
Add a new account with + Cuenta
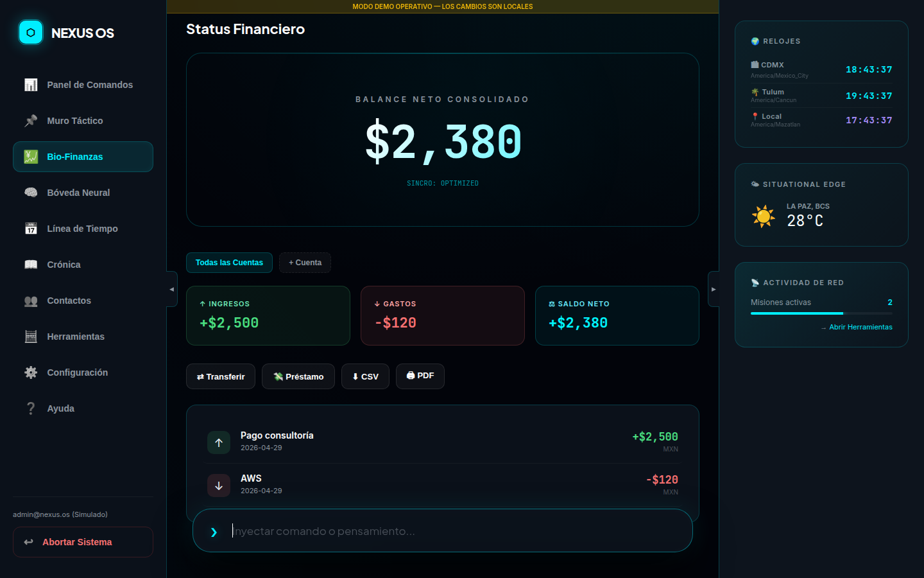coord(305,263)
